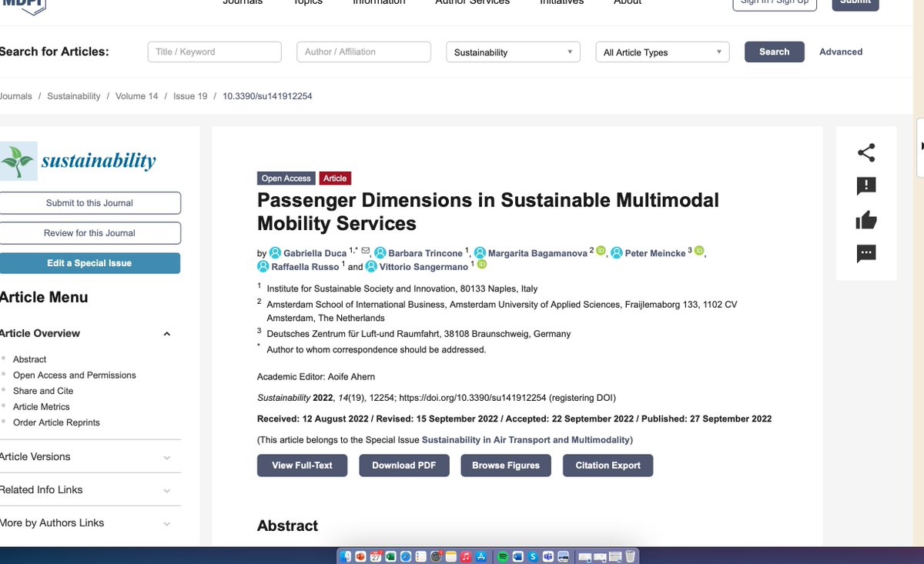Launch Music app from the dock
This screenshot has width=924, height=564.
(x=466, y=556)
